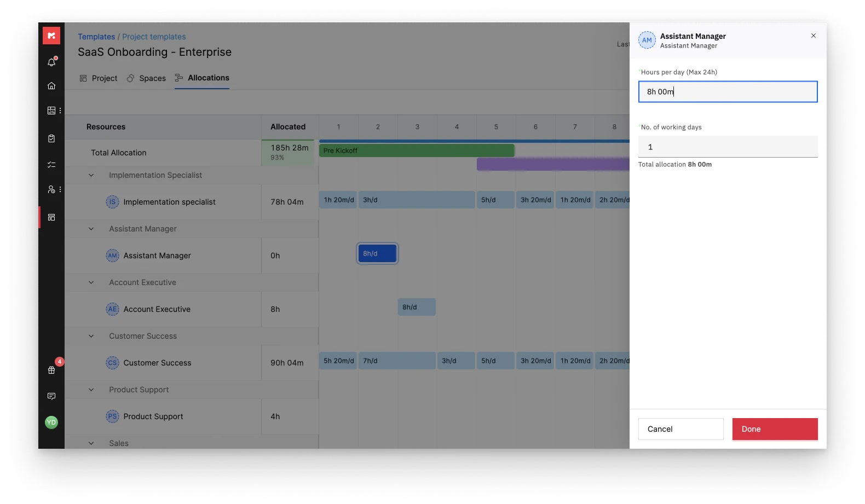Collapse the Sales group
Screen dimensions: 865x504
[x=91, y=443]
